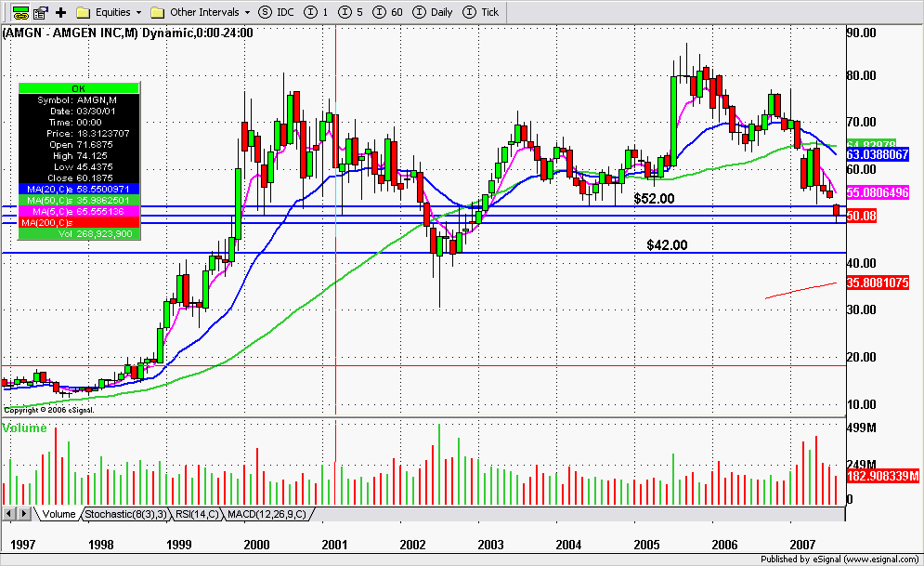Click the 63.0388067 blue price tag
This screenshot has width=924, height=566.
tap(878, 154)
